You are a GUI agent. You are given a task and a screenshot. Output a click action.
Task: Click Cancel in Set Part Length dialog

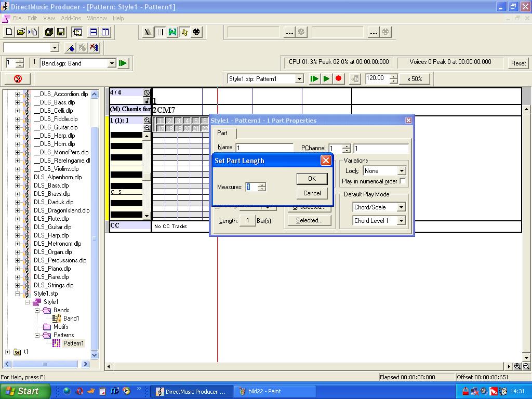pyautogui.click(x=312, y=193)
